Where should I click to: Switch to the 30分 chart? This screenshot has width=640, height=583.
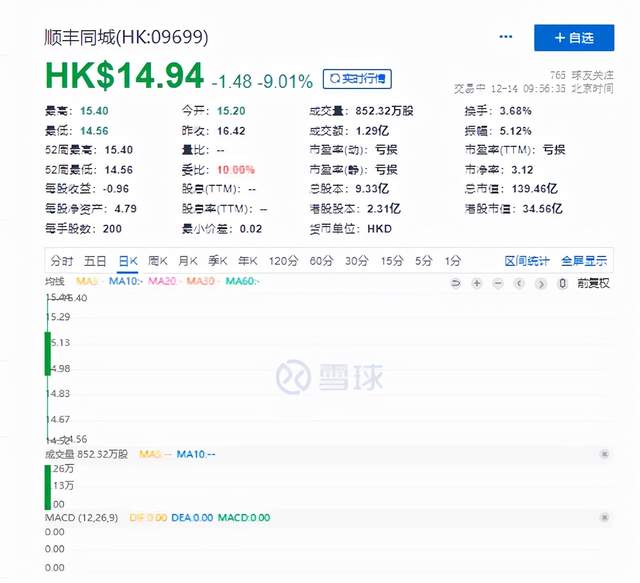pos(357,261)
